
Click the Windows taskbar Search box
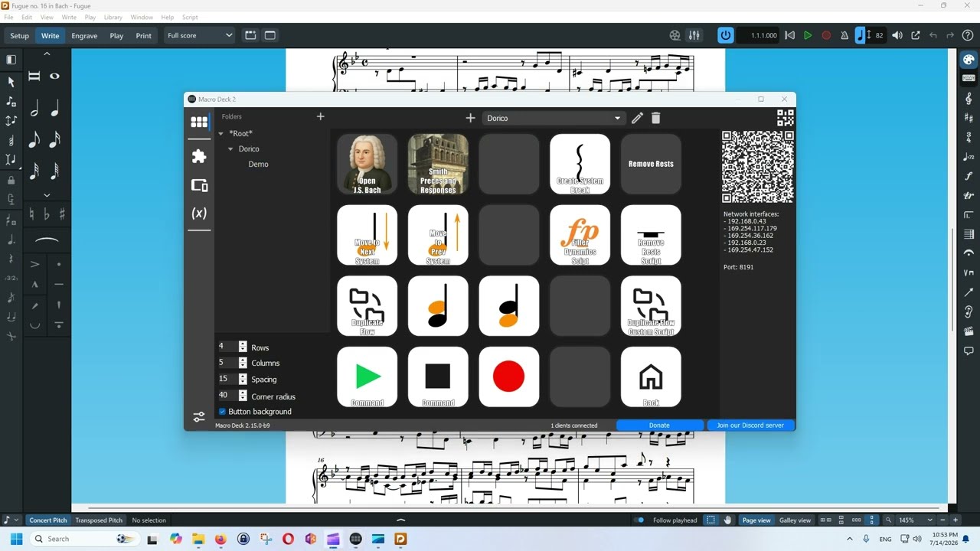[84, 539]
